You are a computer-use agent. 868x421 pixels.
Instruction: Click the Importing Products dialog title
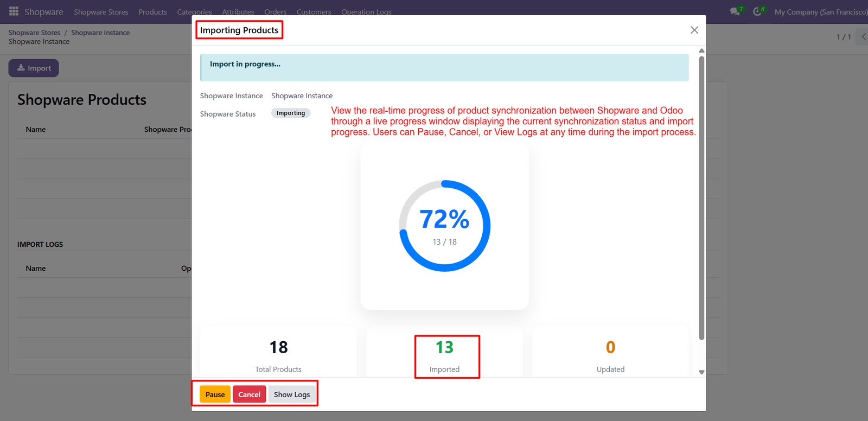239,30
